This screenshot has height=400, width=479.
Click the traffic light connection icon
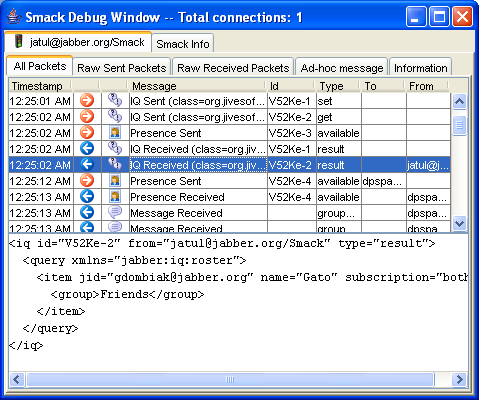pos(19,42)
